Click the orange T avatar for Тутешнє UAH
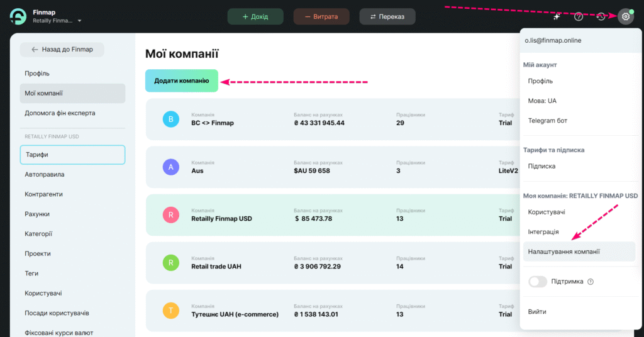 point(170,310)
